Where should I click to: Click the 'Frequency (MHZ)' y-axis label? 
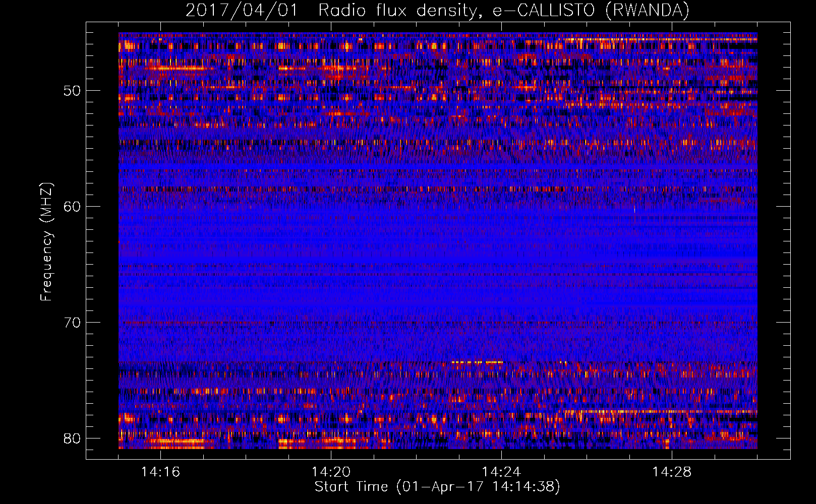46,242
